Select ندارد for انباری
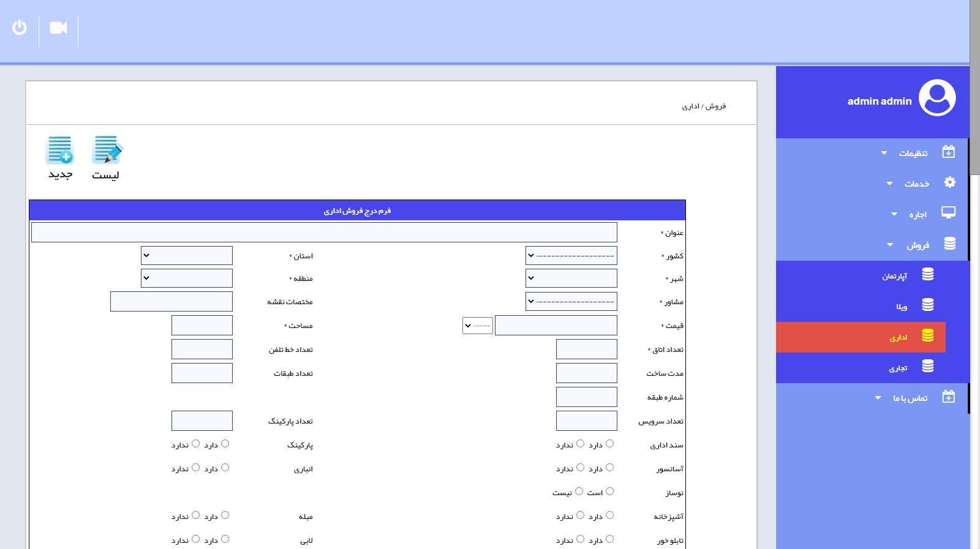Screen dimensions: 980x549 [x=195, y=468]
